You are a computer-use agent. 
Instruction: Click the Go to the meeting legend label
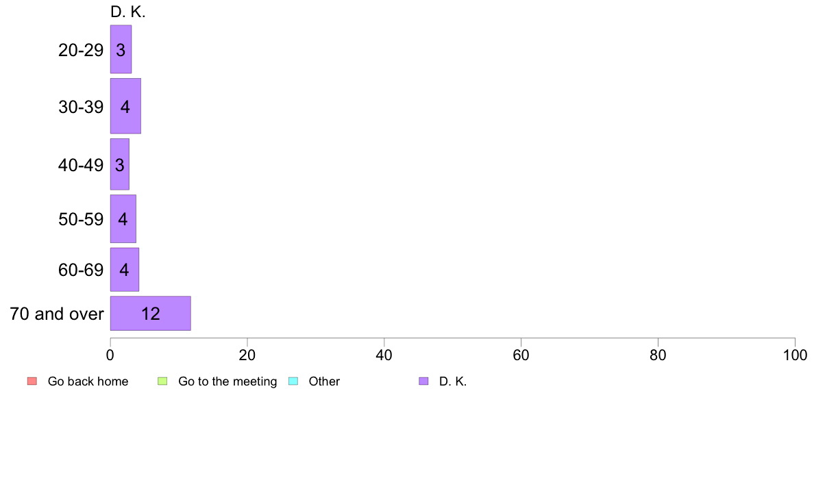(227, 381)
